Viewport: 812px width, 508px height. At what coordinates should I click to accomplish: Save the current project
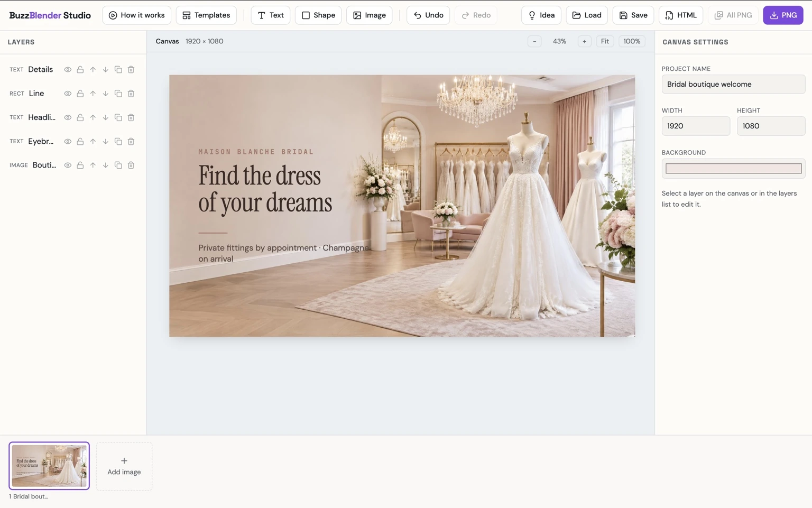click(633, 15)
